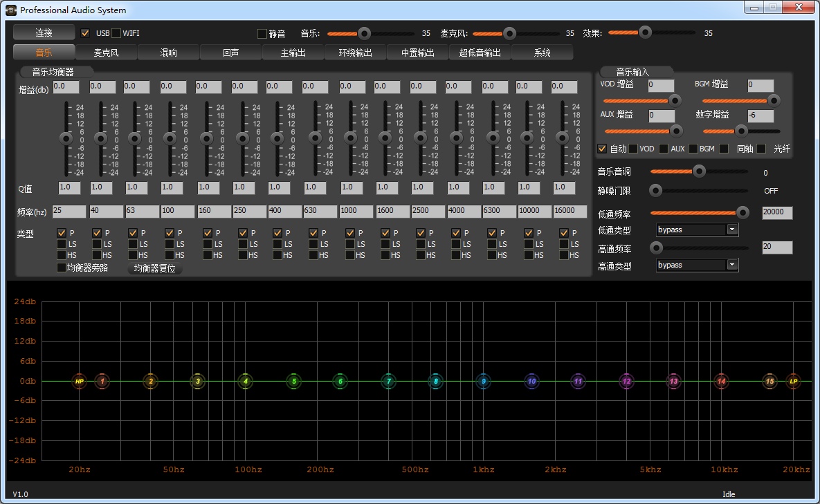Click band 9 node in EQ curve

(x=484, y=381)
